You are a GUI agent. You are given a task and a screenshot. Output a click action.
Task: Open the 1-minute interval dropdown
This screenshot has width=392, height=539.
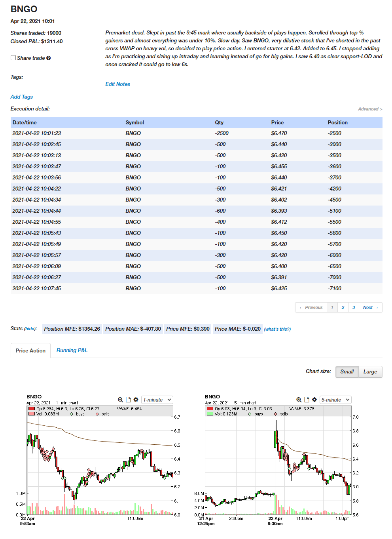[x=157, y=400]
